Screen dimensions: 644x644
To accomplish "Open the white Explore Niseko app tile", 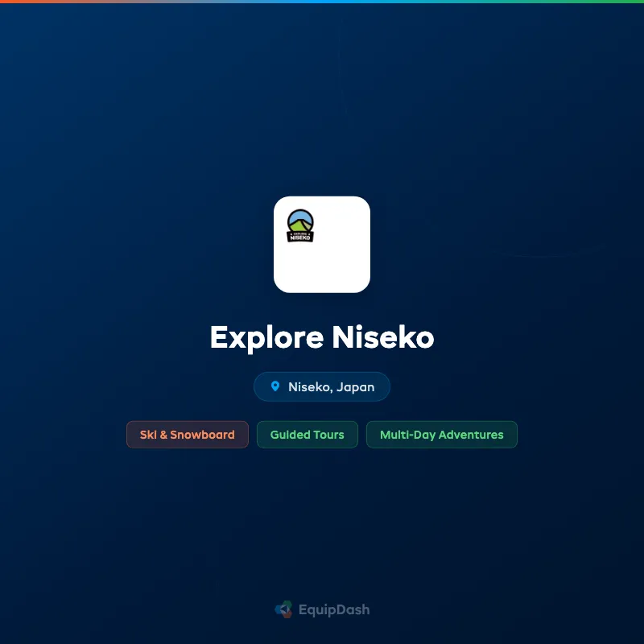I will 322,244.
